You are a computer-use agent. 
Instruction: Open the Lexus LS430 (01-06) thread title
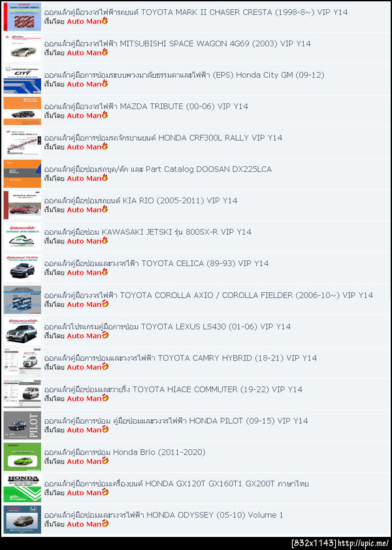point(167,326)
